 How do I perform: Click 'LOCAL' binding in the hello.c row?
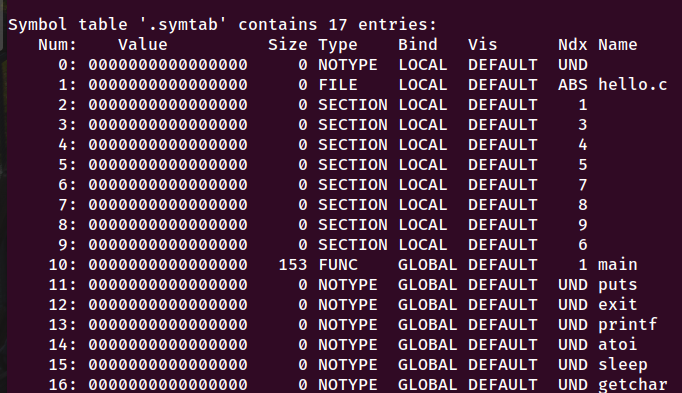click(423, 85)
